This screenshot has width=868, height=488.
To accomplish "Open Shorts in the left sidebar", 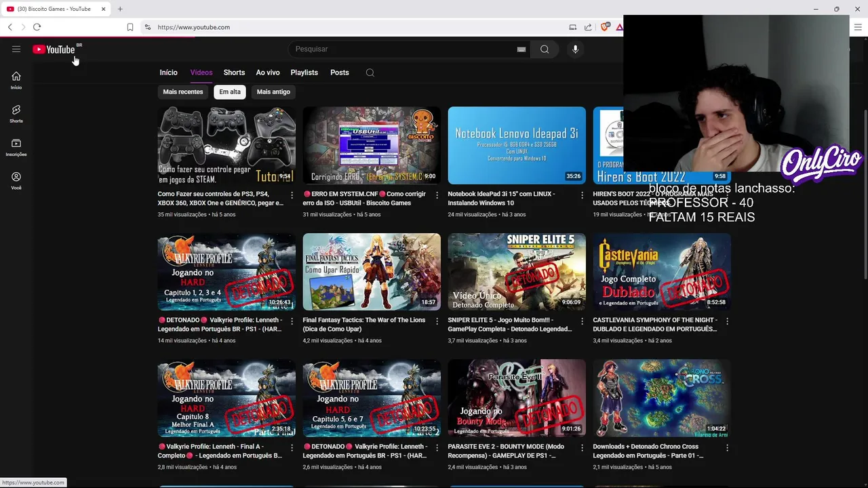I will [x=16, y=114].
